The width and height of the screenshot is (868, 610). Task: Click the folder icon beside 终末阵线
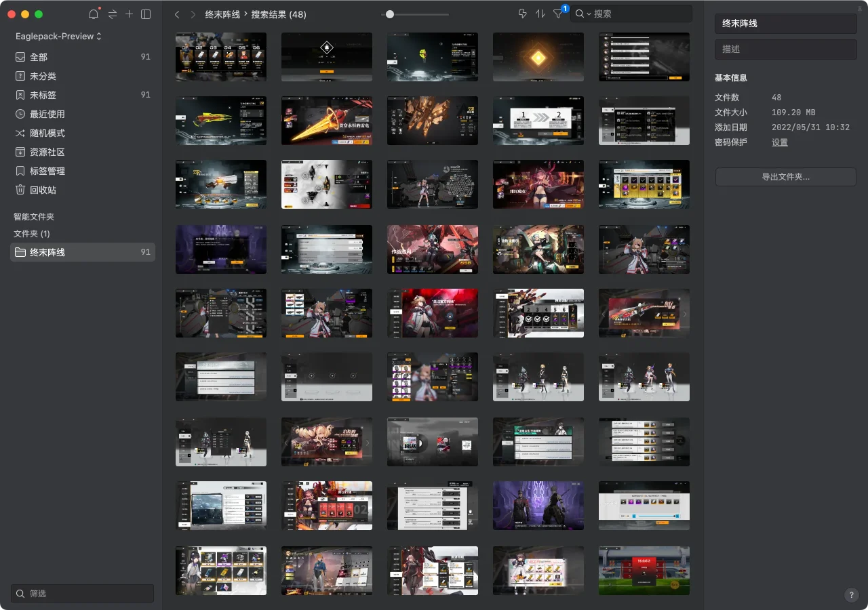tap(20, 252)
